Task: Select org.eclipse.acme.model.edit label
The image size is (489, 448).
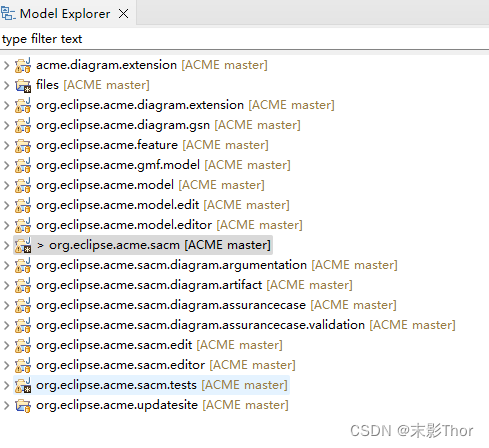Action: 163,205
